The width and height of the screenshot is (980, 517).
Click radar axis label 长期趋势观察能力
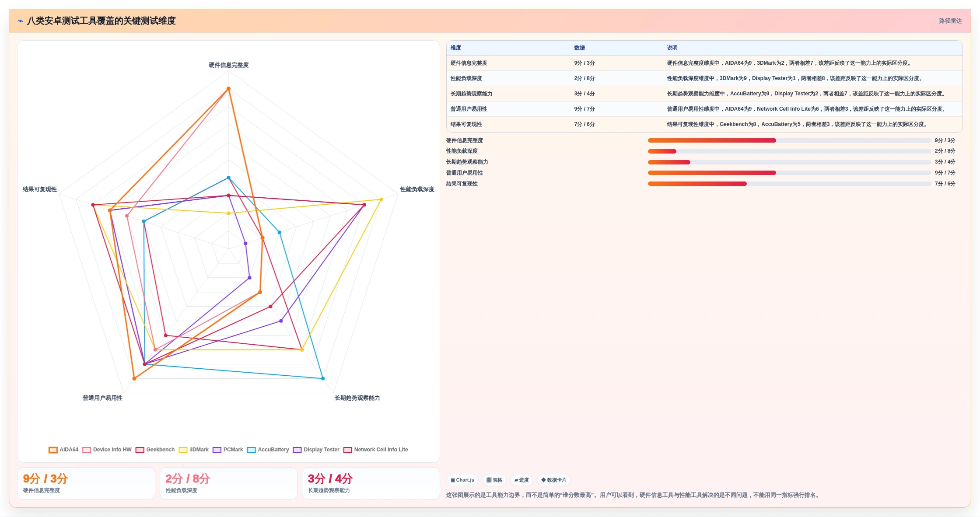point(357,398)
